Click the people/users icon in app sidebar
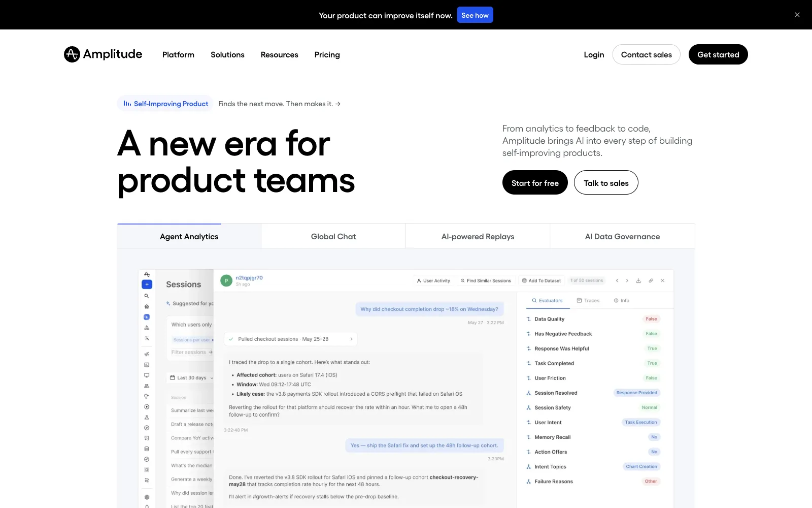 [x=147, y=386]
